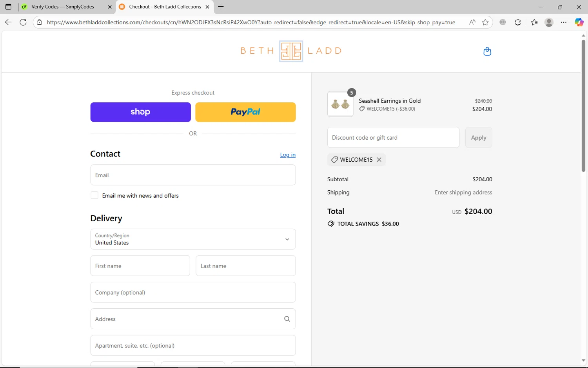Add this page to favorites
This screenshot has width=588, height=368.
(x=485, y=22)
